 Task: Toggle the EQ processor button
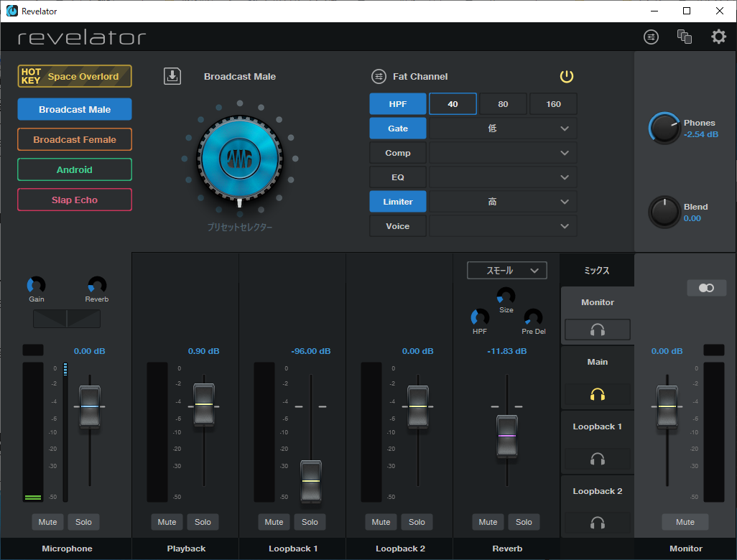(x=398, y=177)
